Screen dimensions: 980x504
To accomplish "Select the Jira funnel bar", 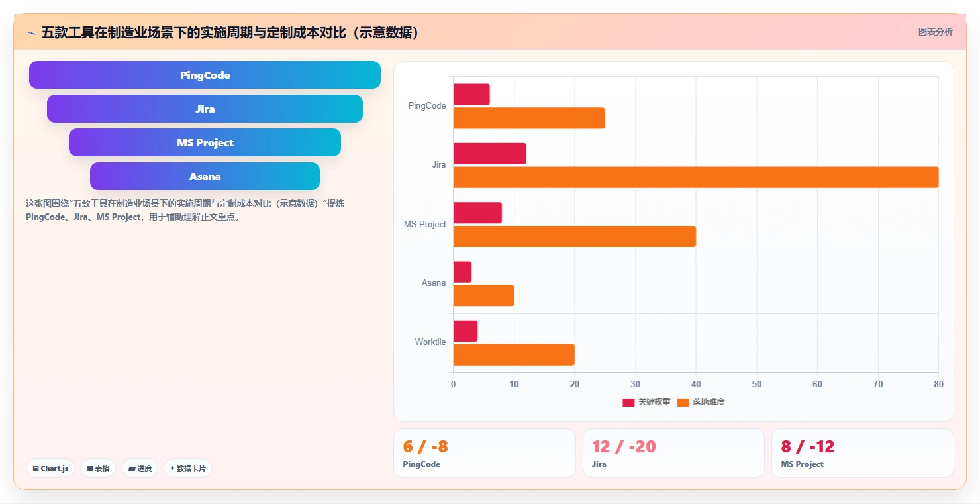I will tap(205, 109).
